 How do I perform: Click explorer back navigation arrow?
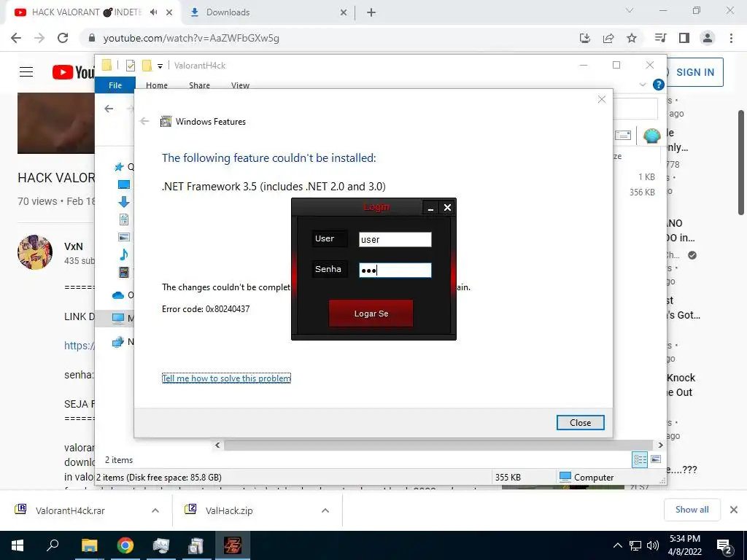pyautogui.click(x=109, y=109)
